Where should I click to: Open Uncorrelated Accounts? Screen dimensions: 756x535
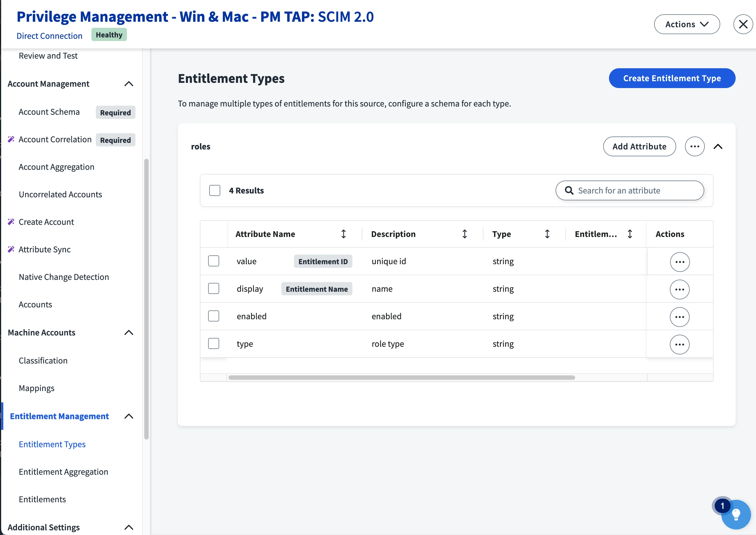(x=60, y=194)
